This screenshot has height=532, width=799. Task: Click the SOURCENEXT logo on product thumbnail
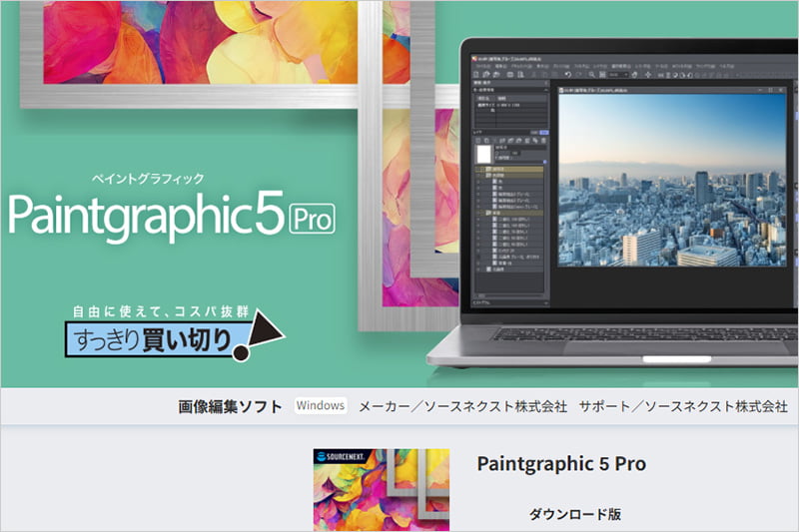pyautogui.click(x=341, y=457)
